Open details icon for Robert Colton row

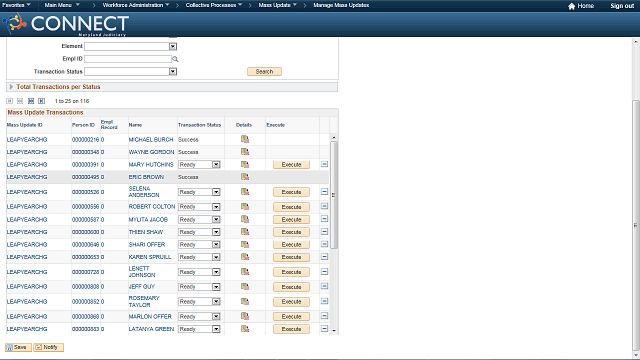click(245, 207)
